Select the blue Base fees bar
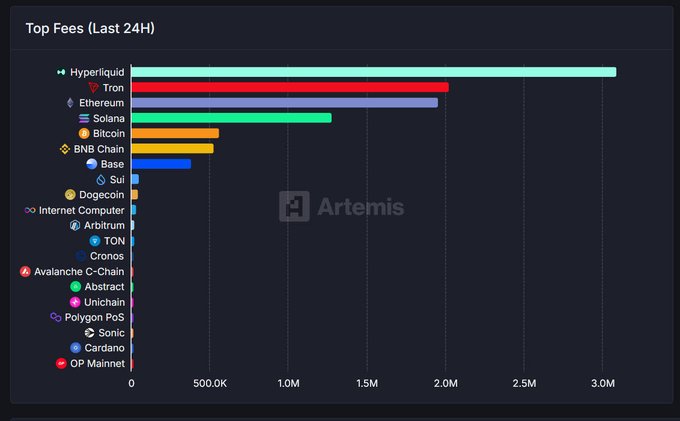The height and width of the screenshot is (421, 680). 161,164
